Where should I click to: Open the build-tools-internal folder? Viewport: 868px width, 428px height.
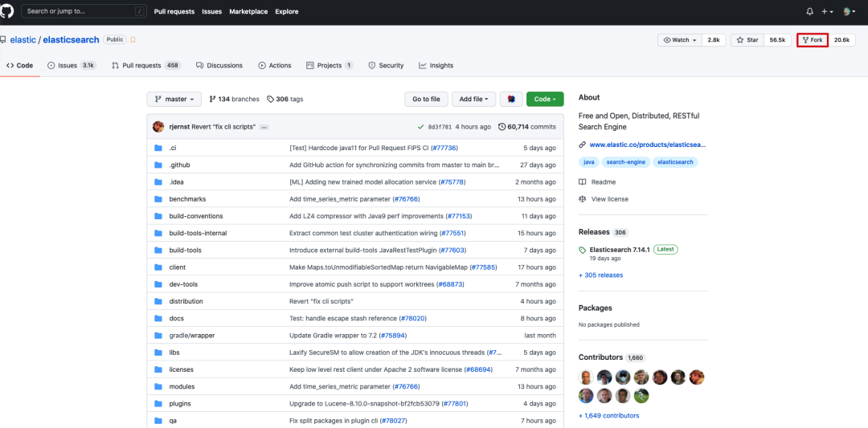tap(199, 233)
